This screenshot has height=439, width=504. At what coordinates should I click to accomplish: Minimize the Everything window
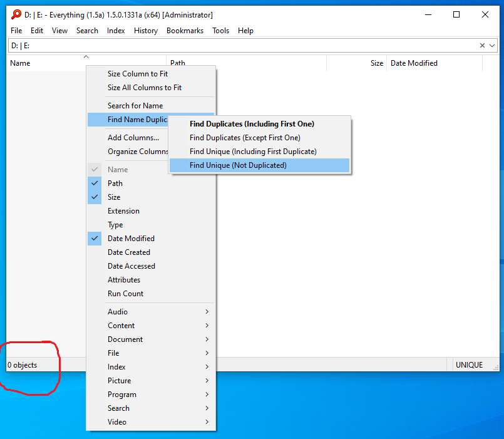point(428,14)
